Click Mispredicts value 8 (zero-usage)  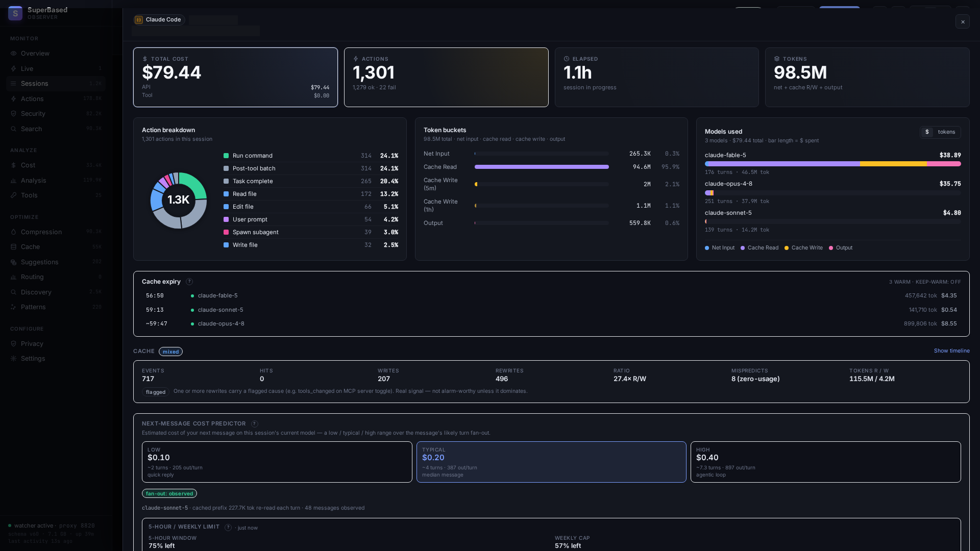point(755,379)
